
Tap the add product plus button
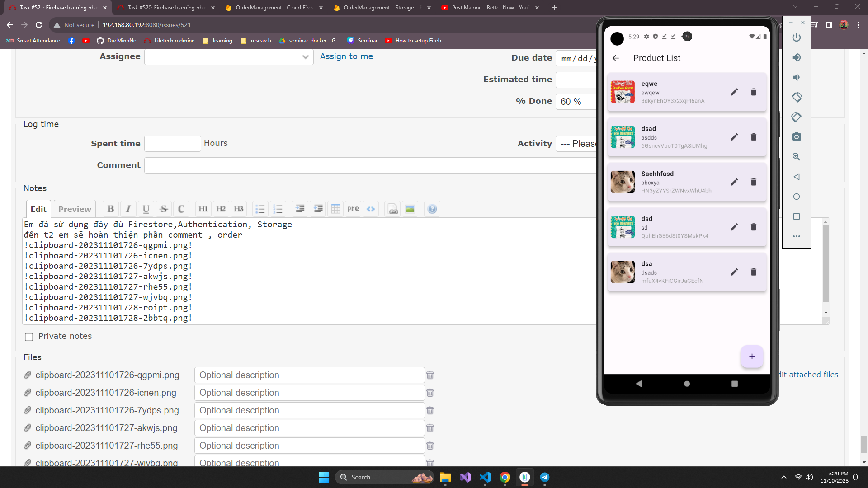751,357
